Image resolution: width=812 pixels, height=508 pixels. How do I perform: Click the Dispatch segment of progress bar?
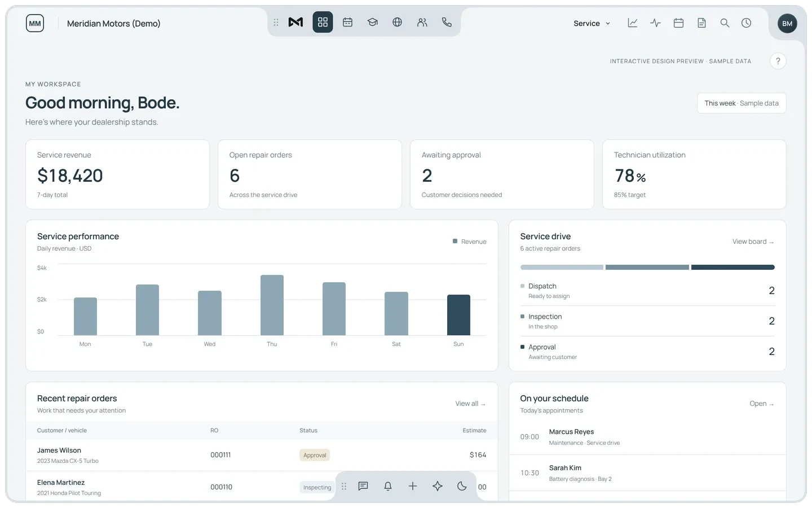coord(562,267)
